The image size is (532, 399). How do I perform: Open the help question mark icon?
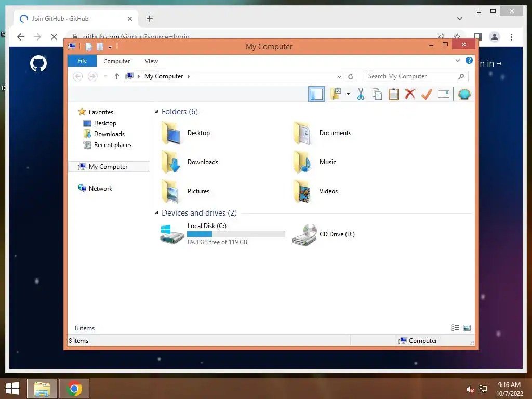click(x=469, y=60)
